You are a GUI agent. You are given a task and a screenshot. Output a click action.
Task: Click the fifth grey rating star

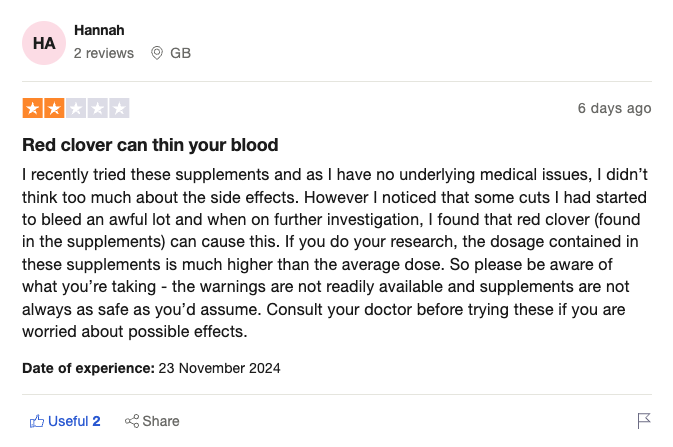click(119, 108)
